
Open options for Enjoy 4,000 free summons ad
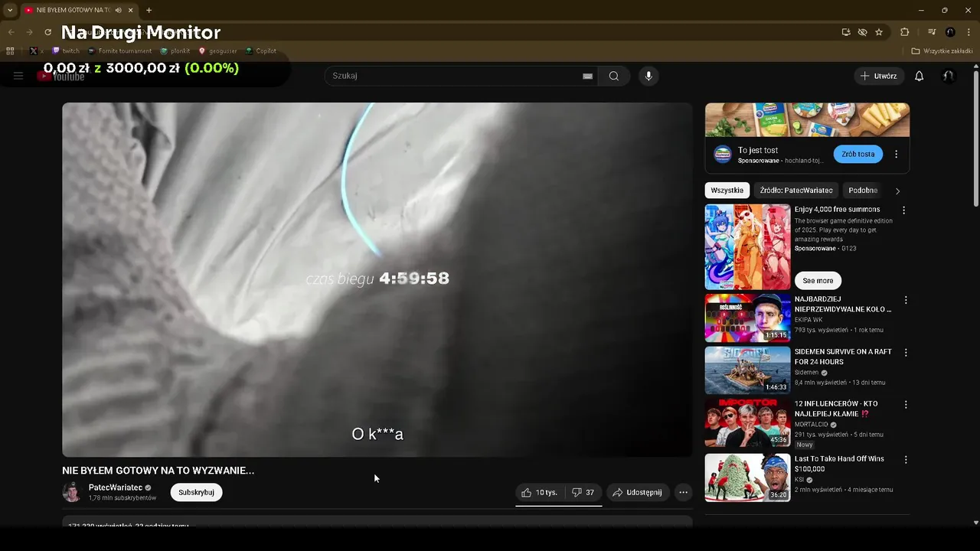coord(904,210)
